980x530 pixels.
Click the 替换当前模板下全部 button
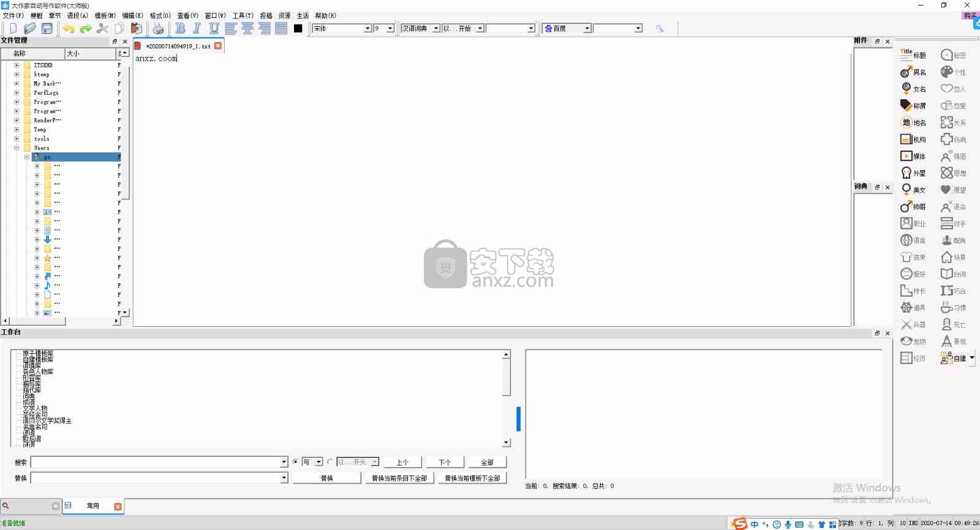tap(472, 478)
